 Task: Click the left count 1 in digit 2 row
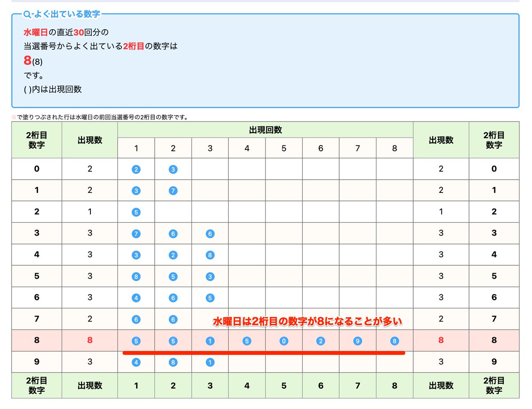pos(90,212)
